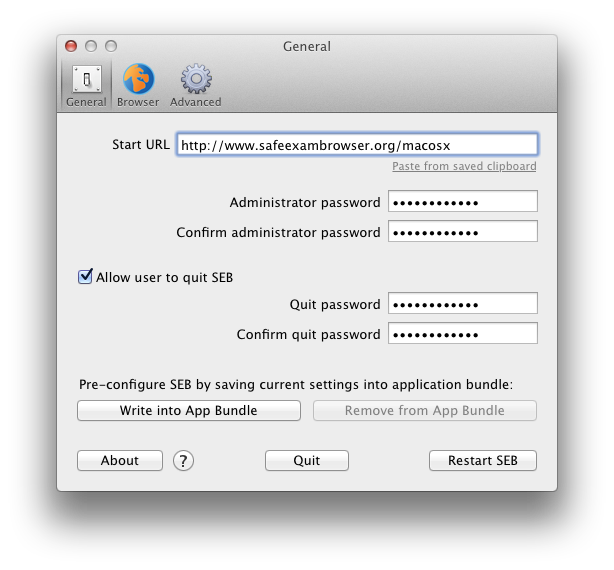Click the minimize window button
Viewport: 614px width, 570px height.
tap(91, 46)
